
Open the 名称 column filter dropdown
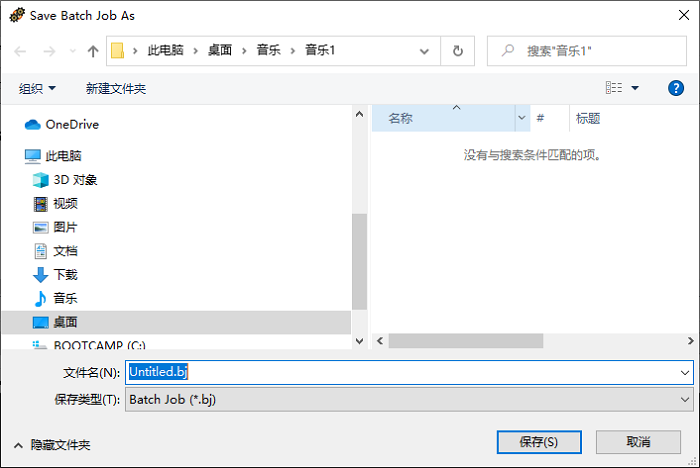click(x=522, y=118)
